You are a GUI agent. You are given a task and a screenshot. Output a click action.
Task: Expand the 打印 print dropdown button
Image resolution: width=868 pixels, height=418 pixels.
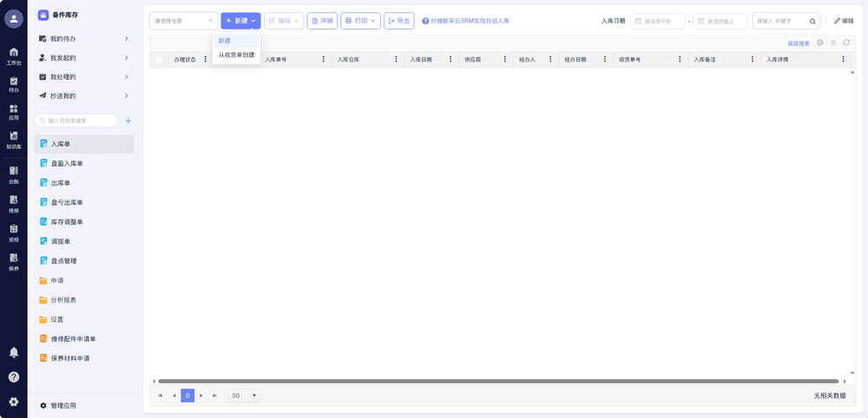point(360,21)
